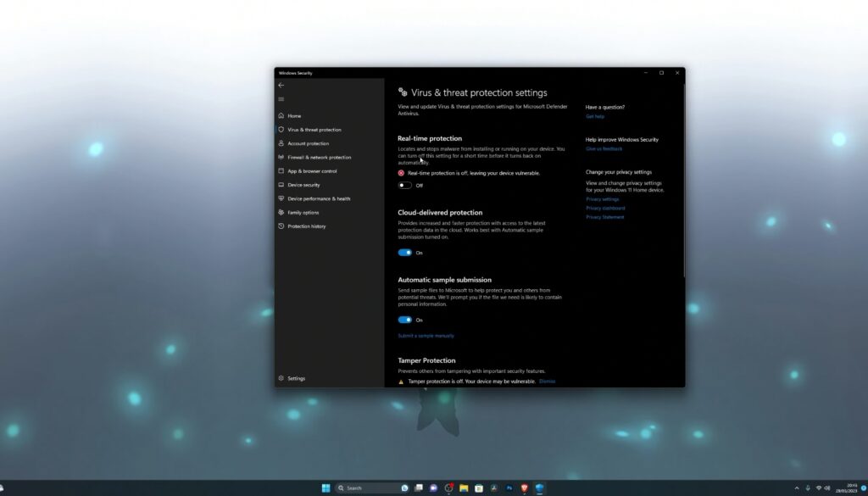Viewport: 868px width, 496px height.
Task: Open App & browser control
Action: tap(312, 171)
